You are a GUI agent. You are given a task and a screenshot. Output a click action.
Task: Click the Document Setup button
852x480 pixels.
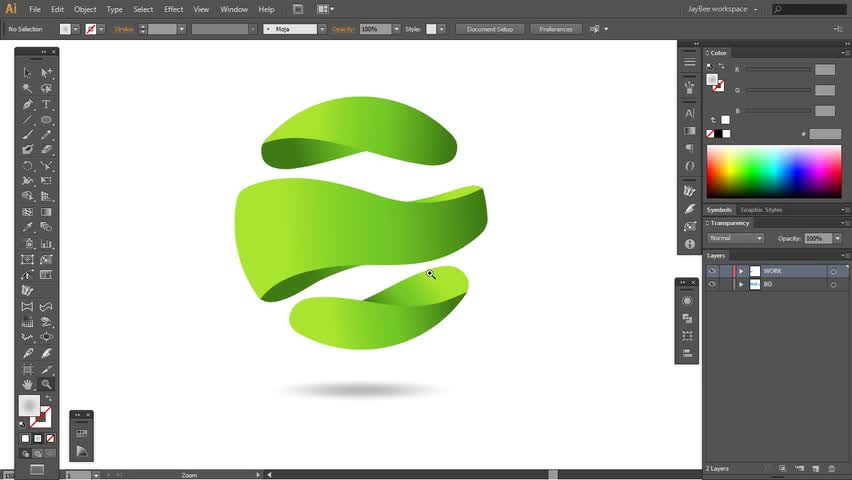coord(490,29)
